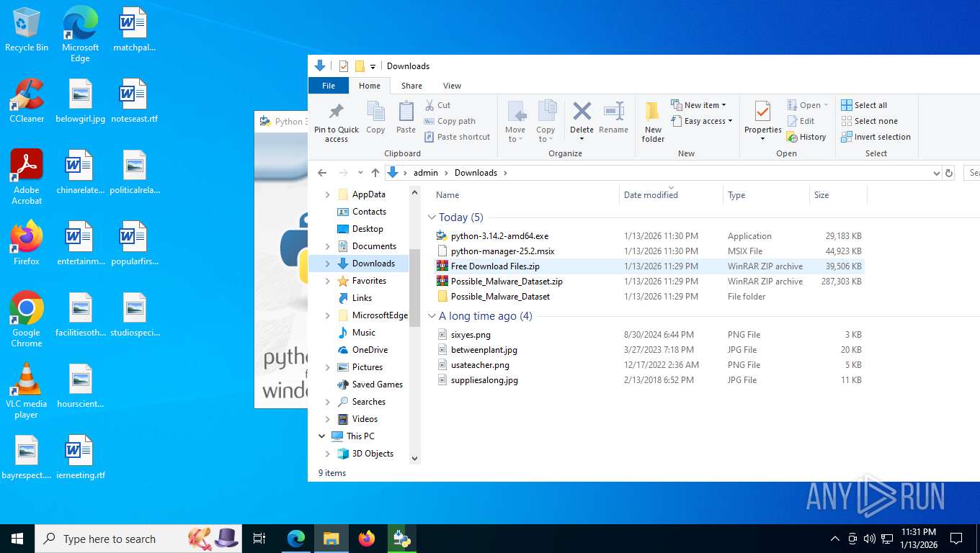Screen dimensions: 980x553
Task: Click Select all in ribbon
Action: click(864, 105)
